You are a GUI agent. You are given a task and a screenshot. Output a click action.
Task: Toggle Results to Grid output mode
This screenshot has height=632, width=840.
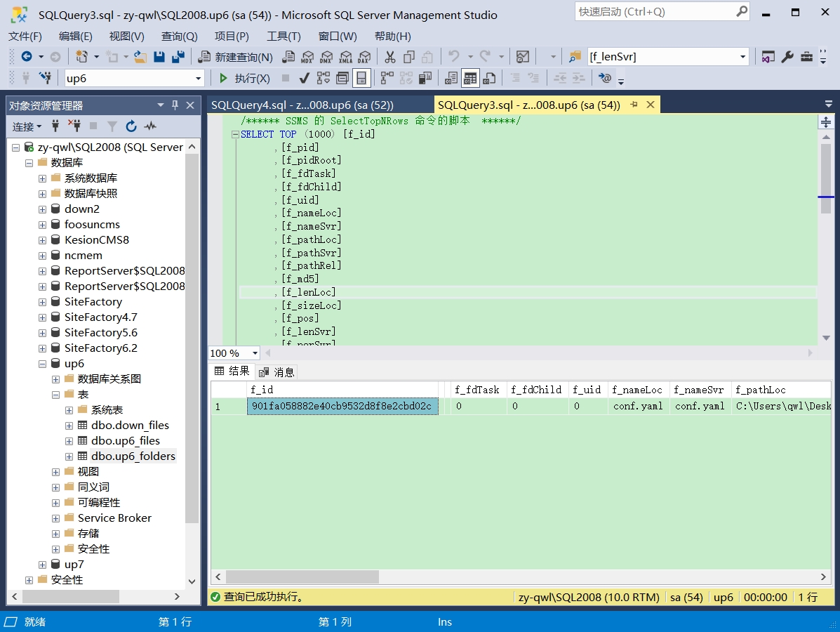pyautogui.click(x=470, y=78)
